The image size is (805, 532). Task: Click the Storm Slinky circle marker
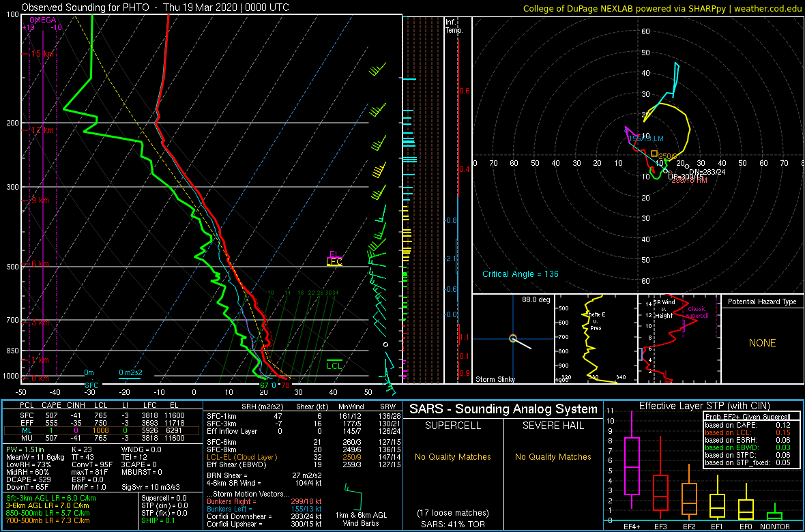(x=512, y=338)
